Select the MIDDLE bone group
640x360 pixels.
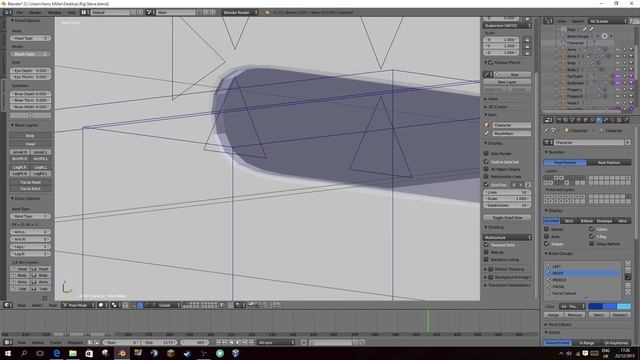point(583,280)
